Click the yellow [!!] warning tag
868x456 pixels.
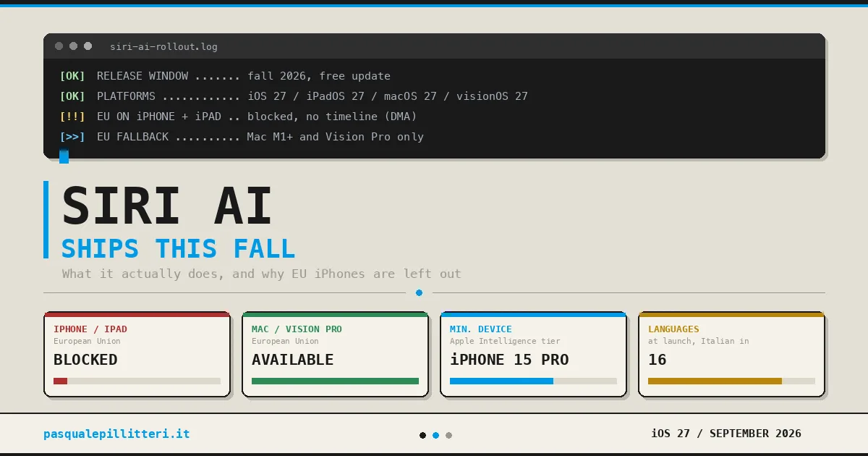click(72, 117)
